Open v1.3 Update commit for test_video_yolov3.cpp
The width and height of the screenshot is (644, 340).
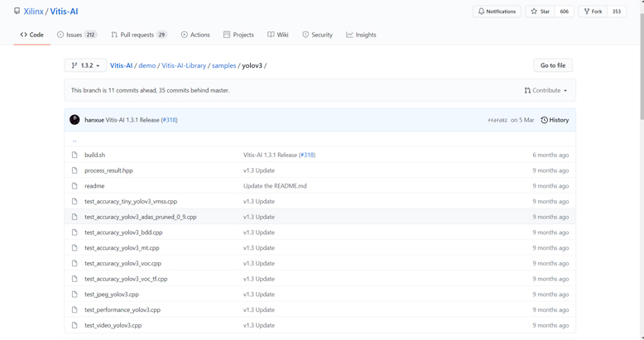pyautogui.click(x=259, y=325)
